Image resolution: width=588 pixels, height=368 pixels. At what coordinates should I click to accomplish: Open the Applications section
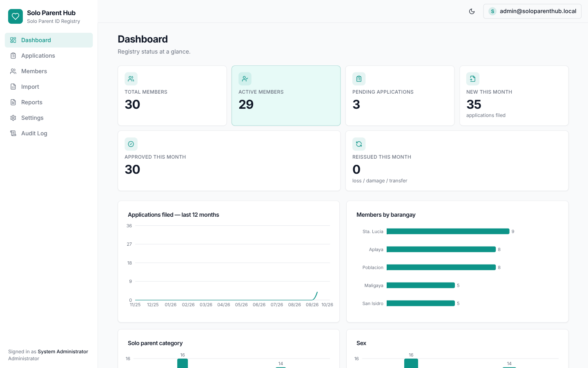pyautogui.click(x=49, y=56)
